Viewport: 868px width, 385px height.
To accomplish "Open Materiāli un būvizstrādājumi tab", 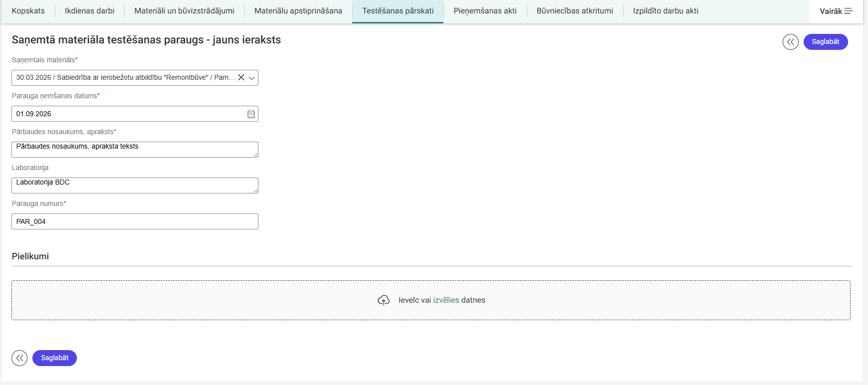I will pos(185,11).
